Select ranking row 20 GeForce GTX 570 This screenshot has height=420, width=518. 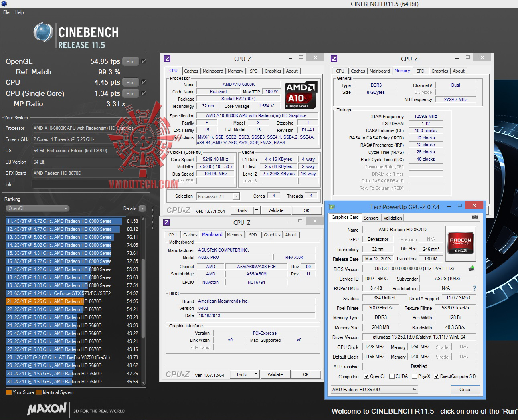(72, 293)
